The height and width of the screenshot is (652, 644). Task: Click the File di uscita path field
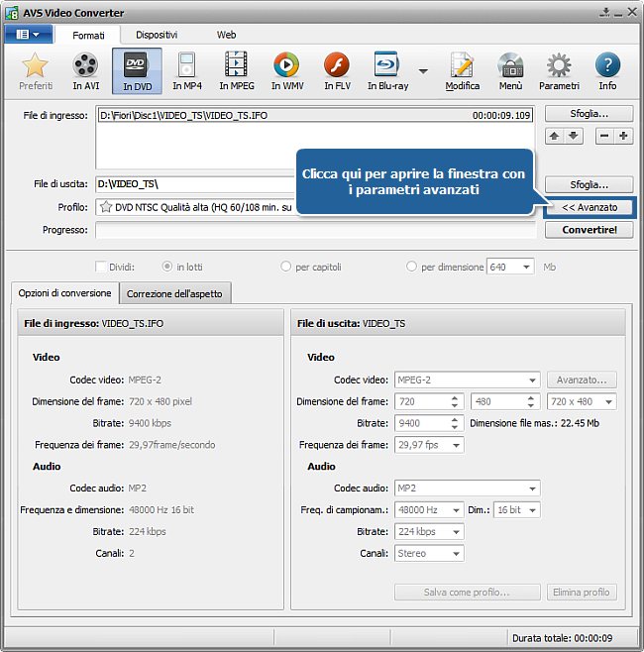(198, 184)
